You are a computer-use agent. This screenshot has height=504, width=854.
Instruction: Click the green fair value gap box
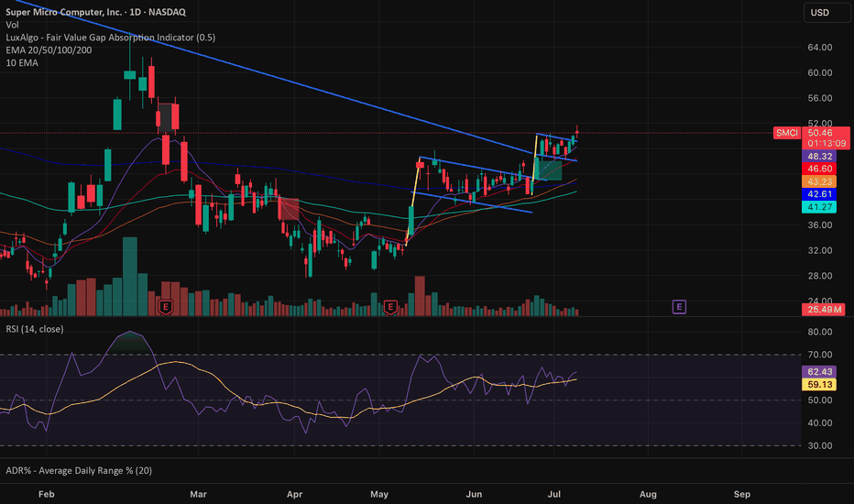pyautogui.click(x=549, y=170)
